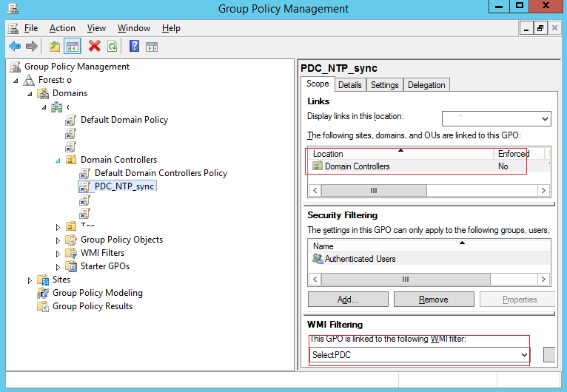Sort security filtering by Name column header

click(429, 246)
